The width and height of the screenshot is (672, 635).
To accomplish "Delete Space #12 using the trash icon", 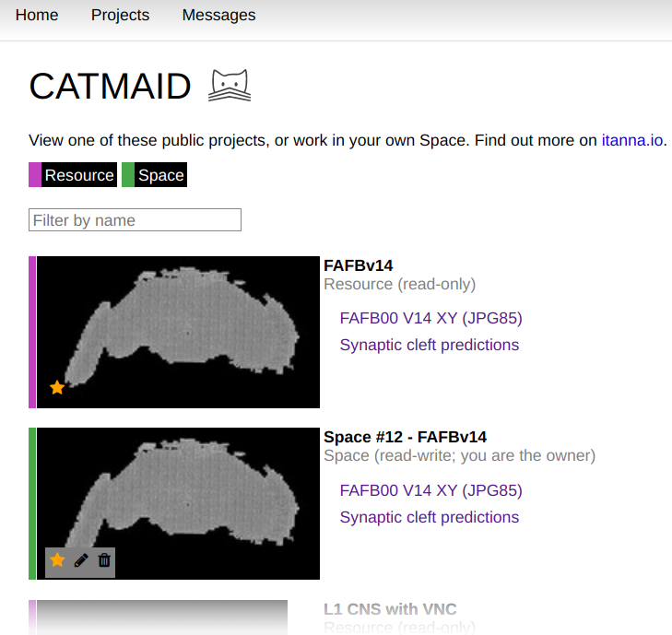I will [104, 560].
